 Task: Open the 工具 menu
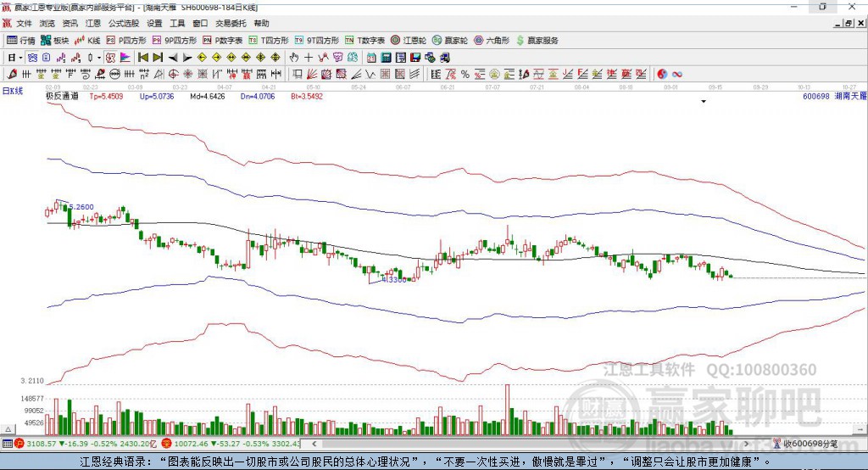(177, 23)
